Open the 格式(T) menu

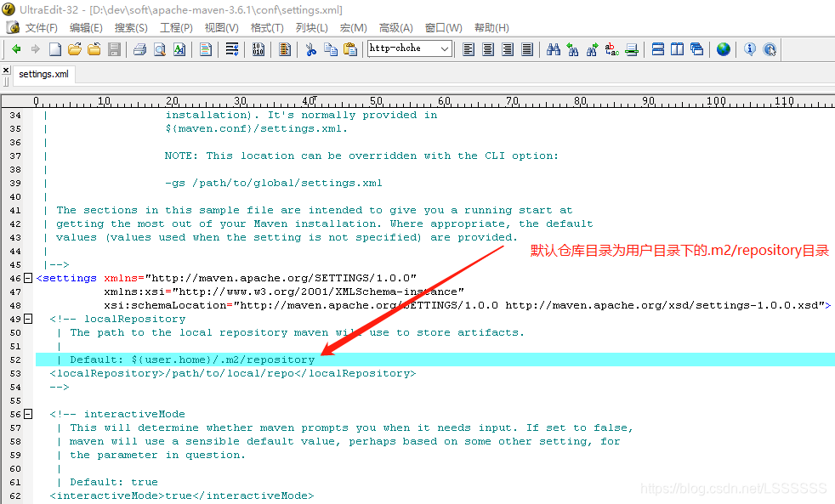click(x=267, y=28)
